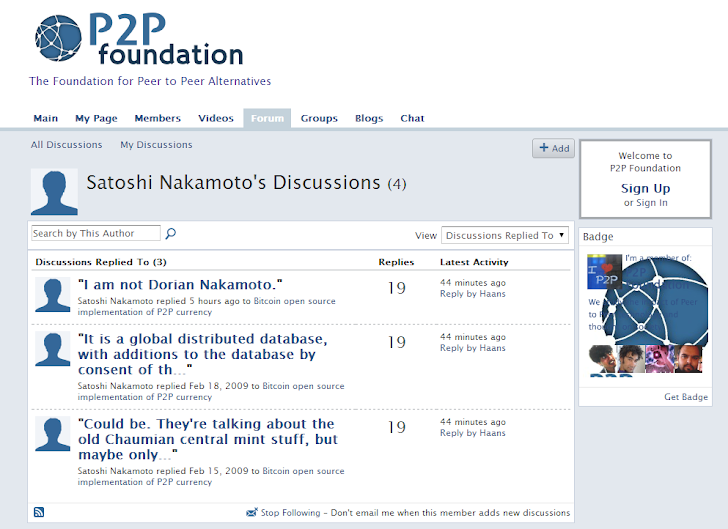Open the RSS feed icon

39,512
